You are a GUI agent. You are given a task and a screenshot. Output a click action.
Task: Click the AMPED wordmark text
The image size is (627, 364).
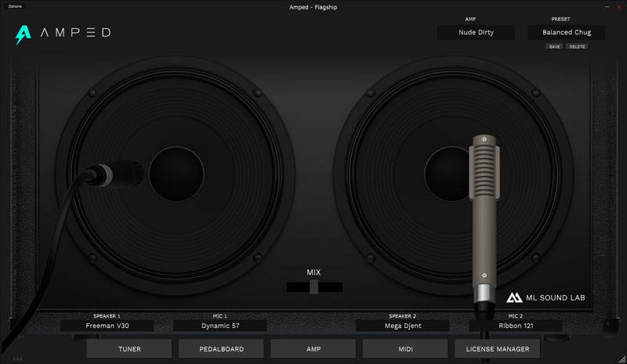(75, 32)
